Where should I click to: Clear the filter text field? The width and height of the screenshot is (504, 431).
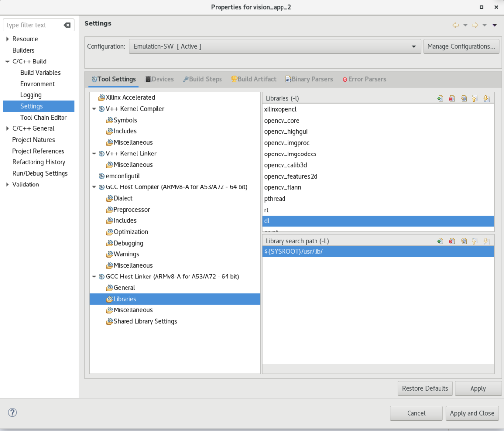click(x=68, y=25)
